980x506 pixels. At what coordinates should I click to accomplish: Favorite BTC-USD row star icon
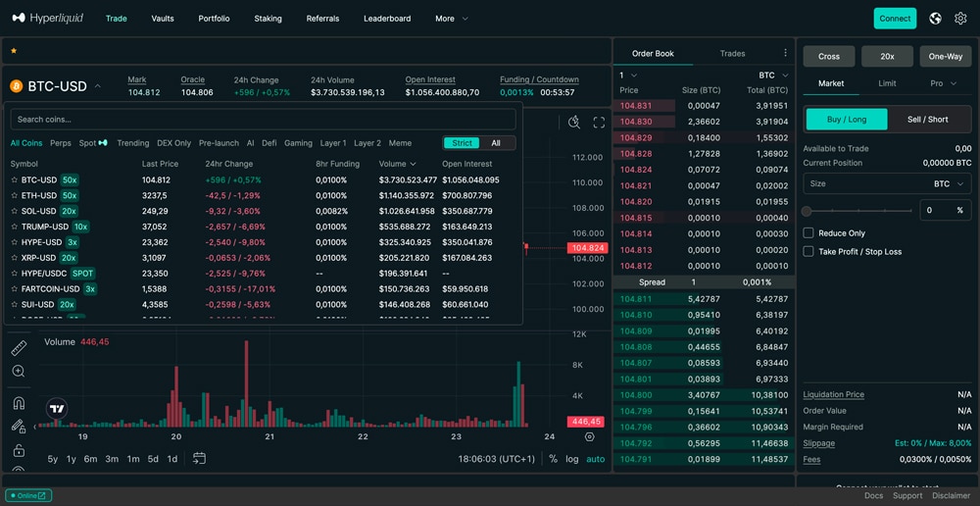pyautogui.click(x=15, y=180)
